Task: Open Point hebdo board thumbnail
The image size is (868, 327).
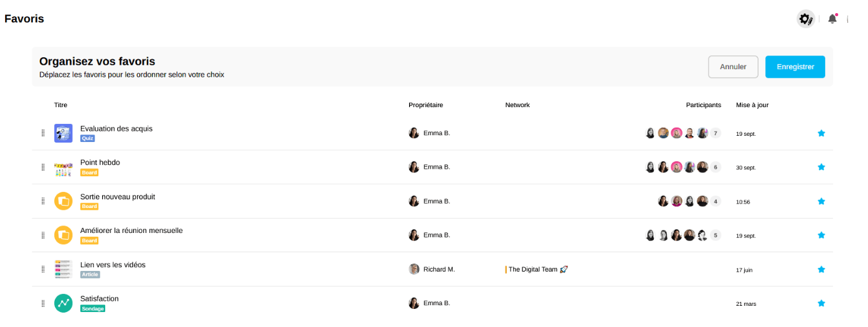Action: coord(64,167)
